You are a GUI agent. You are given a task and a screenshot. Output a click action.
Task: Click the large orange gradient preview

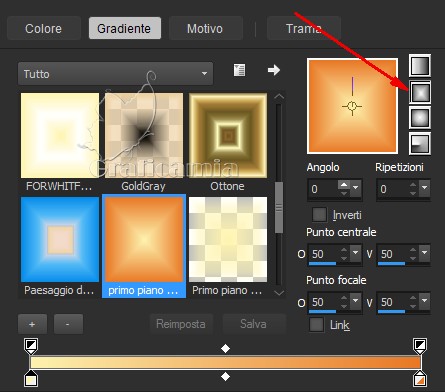pyautogui.click(x=352, y=106)
